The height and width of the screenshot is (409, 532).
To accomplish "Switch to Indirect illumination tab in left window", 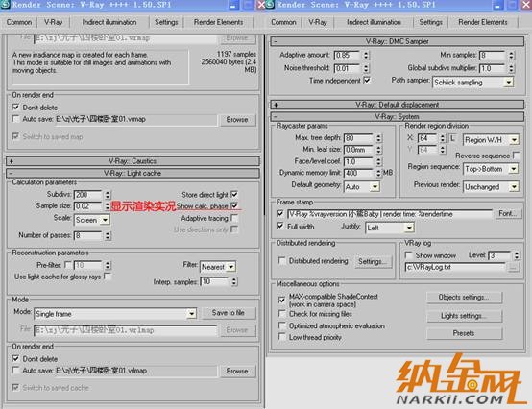I will click(x=109, y=22).
